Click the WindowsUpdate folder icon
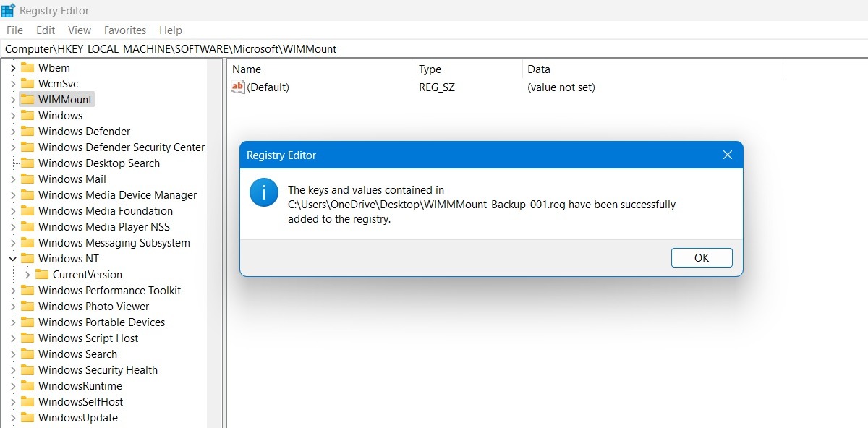 [x=27, y=417]
